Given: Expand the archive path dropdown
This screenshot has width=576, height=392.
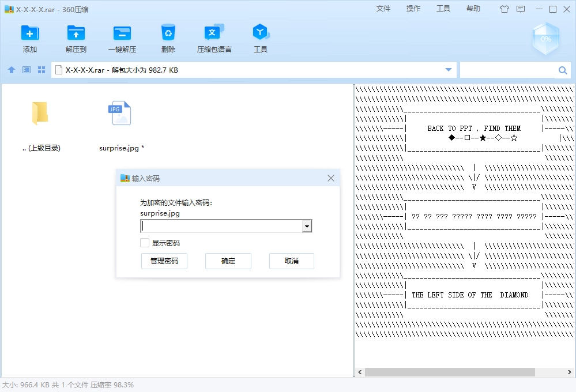Looking at the screenshot, I should [x=449, y=70].
